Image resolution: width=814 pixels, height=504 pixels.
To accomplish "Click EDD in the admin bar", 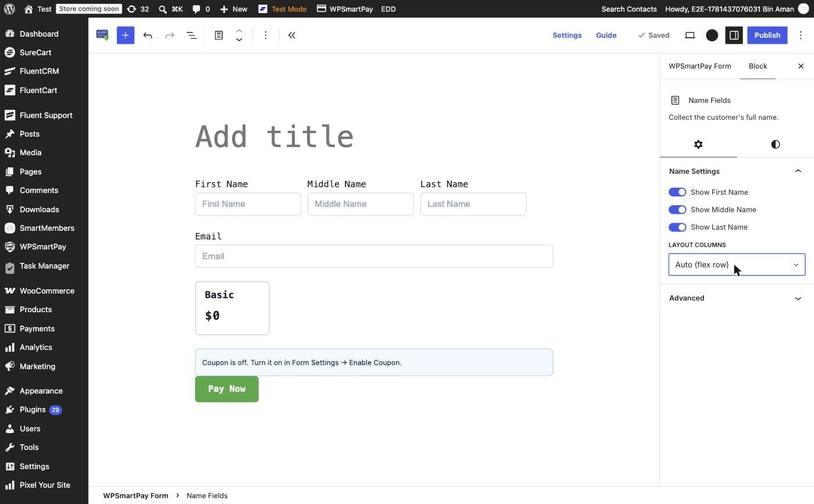I will [388, 9].
